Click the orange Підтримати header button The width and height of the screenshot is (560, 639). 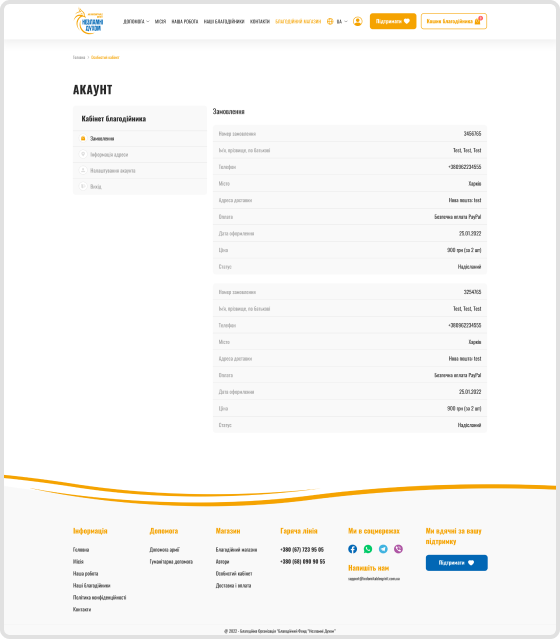click(393, 21)
